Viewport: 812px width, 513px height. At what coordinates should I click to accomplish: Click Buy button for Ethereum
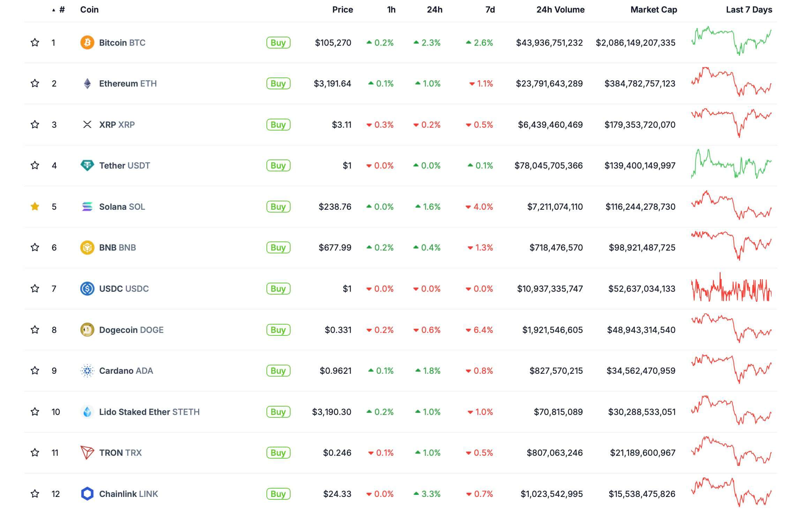[x=278, y=83]
